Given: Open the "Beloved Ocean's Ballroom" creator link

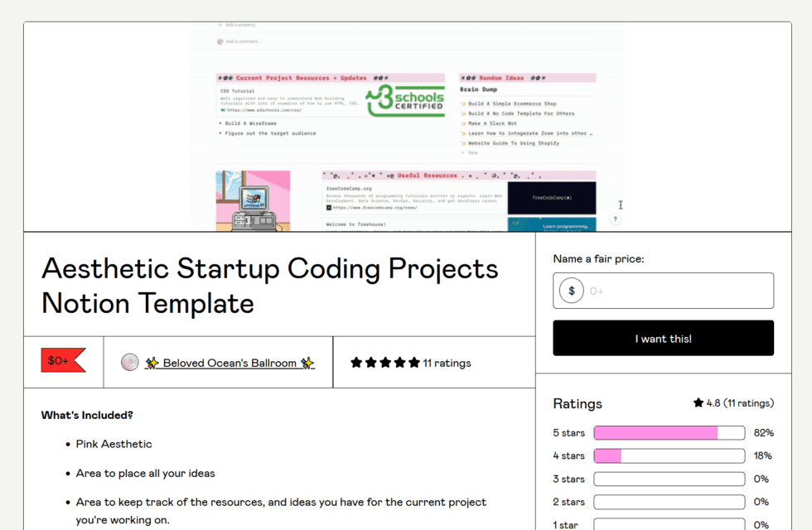Looking at the screenshot, I should pyautogui.click(x=230, y=363).
